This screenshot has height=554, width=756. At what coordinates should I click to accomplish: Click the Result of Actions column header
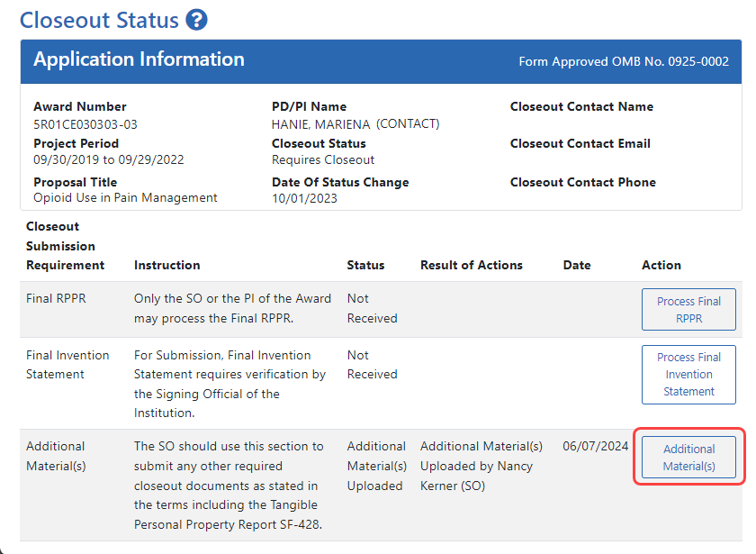pyautogui.click(x=471, y=265)
